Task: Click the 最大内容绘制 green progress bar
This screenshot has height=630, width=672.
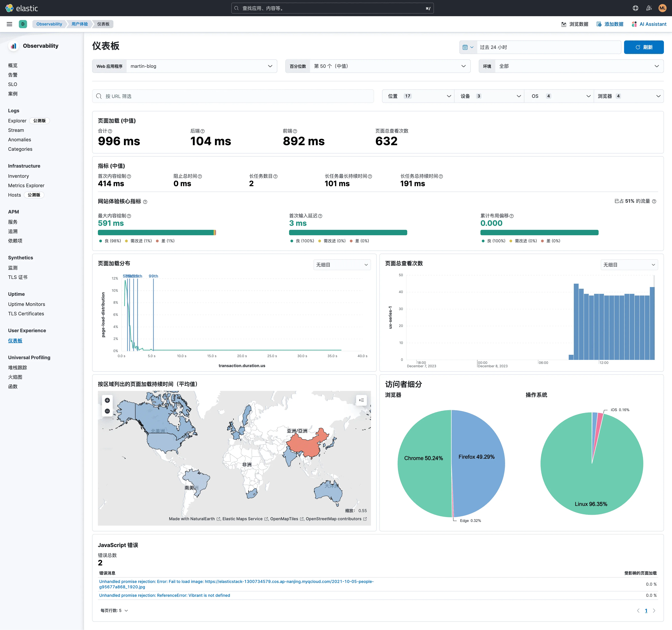Action: coord(155,232)
